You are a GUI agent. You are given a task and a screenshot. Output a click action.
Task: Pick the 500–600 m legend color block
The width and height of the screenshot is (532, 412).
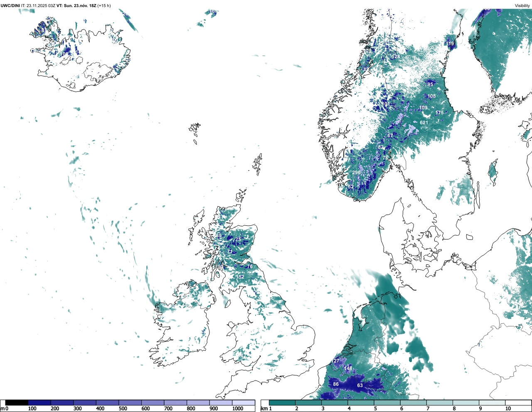tap(130, 402)
